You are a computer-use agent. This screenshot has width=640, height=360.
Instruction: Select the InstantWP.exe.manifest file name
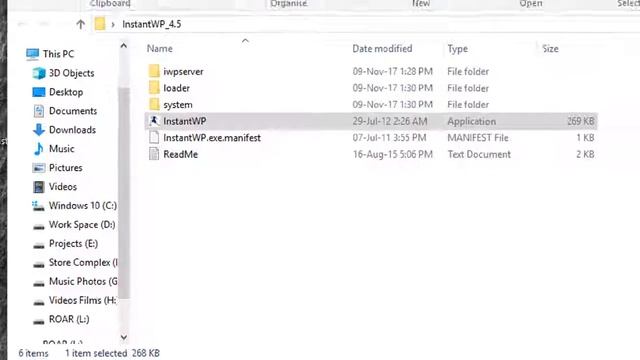tap(212, 138)
